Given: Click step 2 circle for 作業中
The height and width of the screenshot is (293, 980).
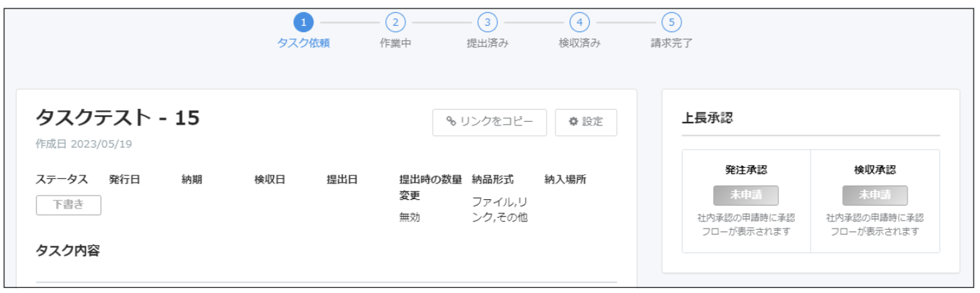Looking at the screenshot, I should click(395, 22).
